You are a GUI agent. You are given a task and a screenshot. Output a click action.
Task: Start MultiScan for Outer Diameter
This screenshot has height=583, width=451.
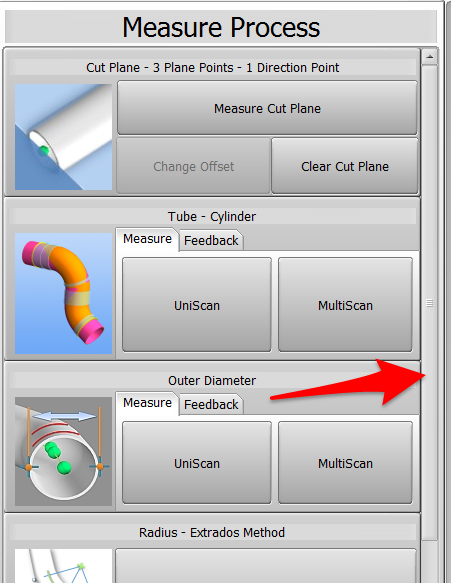tap(345, 463)
